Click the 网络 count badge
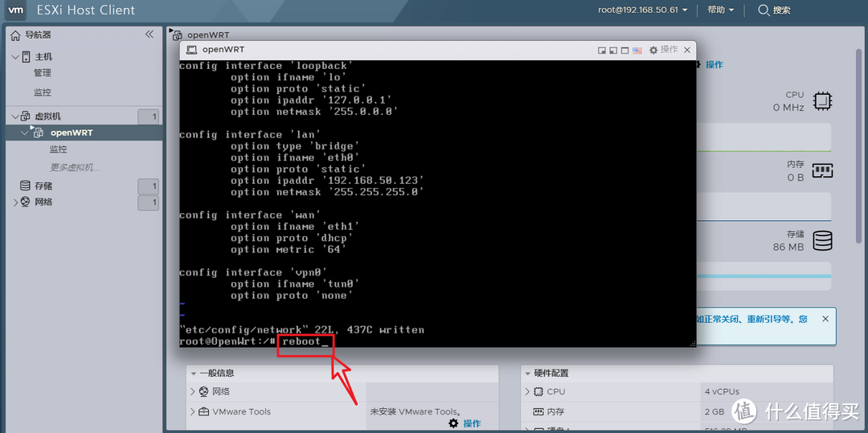Viewport: 868px width, 433px height. coord(149,203)
